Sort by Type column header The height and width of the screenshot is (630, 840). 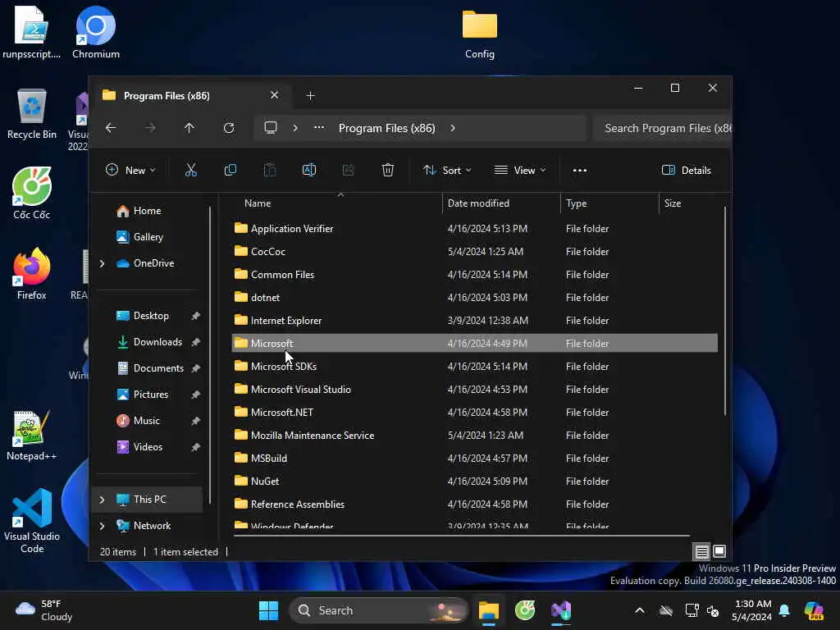(609, 203)
